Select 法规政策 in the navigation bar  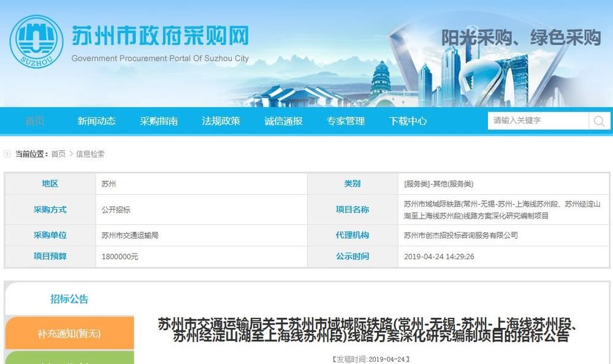coord(221,121)
